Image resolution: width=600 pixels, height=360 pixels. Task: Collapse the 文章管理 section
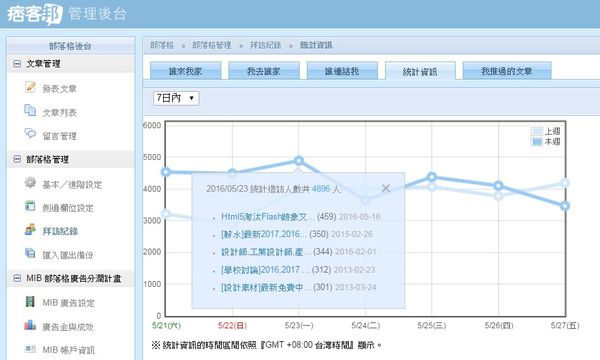click(17, 64)
